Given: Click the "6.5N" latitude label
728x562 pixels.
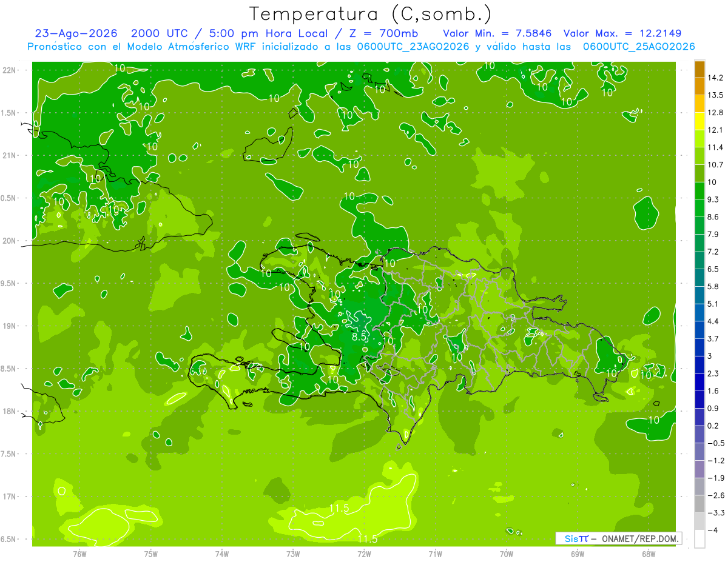Looking at the screenshot, I should tap(9, 540).
